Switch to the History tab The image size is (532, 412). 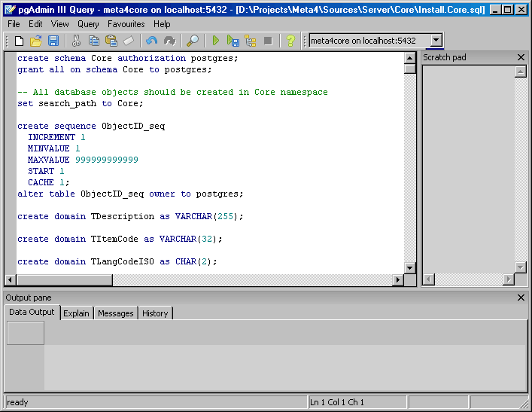tap(155, 313)
